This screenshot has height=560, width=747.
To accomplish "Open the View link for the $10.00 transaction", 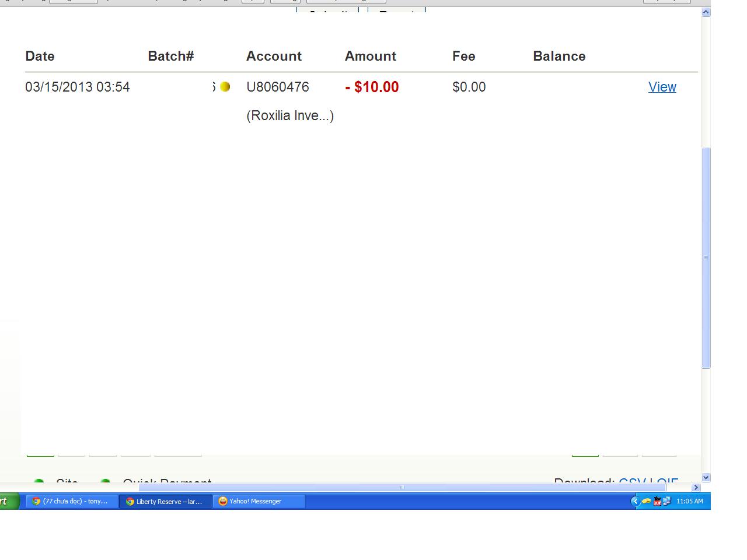I will pos(662,87).
